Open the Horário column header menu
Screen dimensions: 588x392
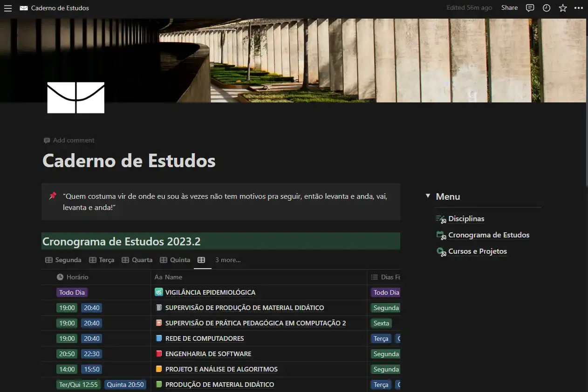point(77,277)
